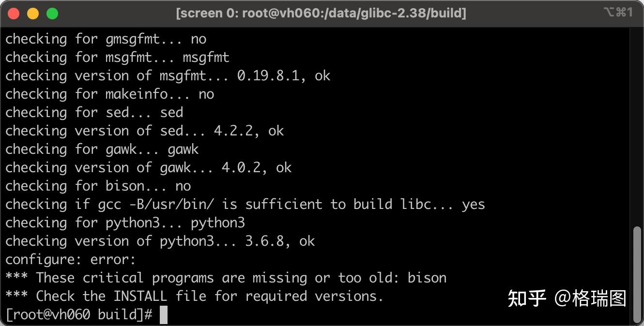Click the "checking for bison... no" line

tap(98, 186)
